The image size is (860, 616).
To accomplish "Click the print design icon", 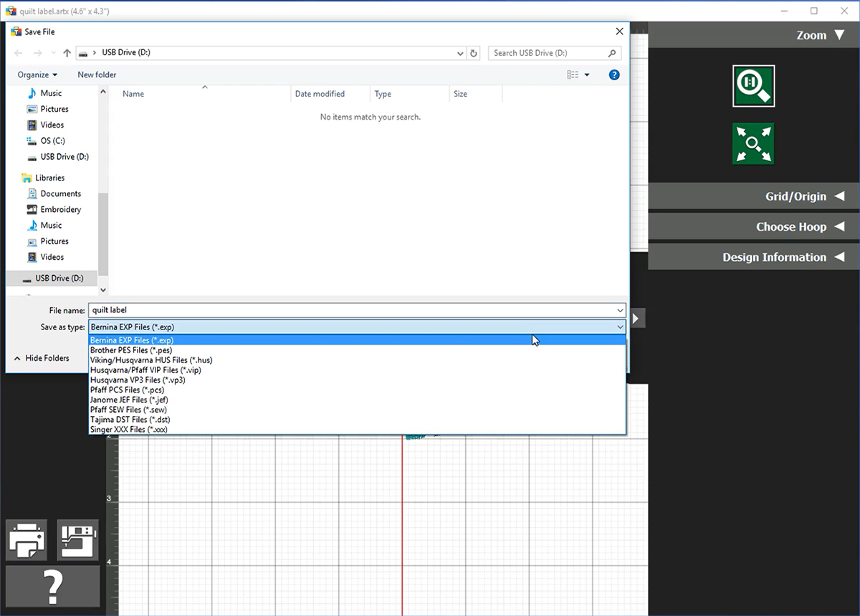I will (x=27, y=540).
